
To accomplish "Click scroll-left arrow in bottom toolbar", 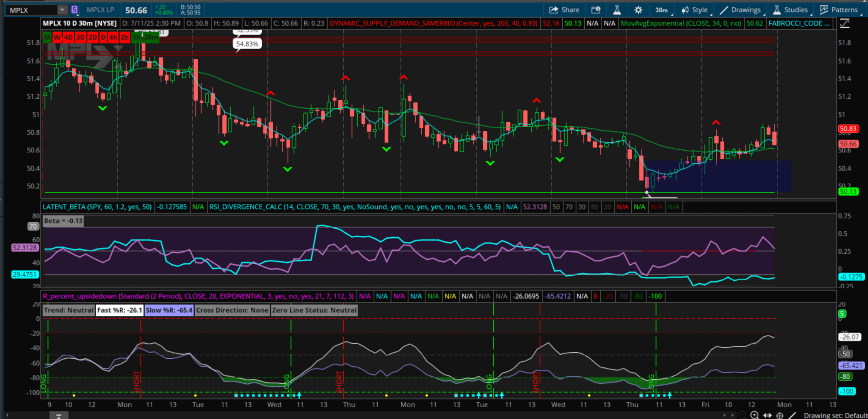I will [725, 415].
